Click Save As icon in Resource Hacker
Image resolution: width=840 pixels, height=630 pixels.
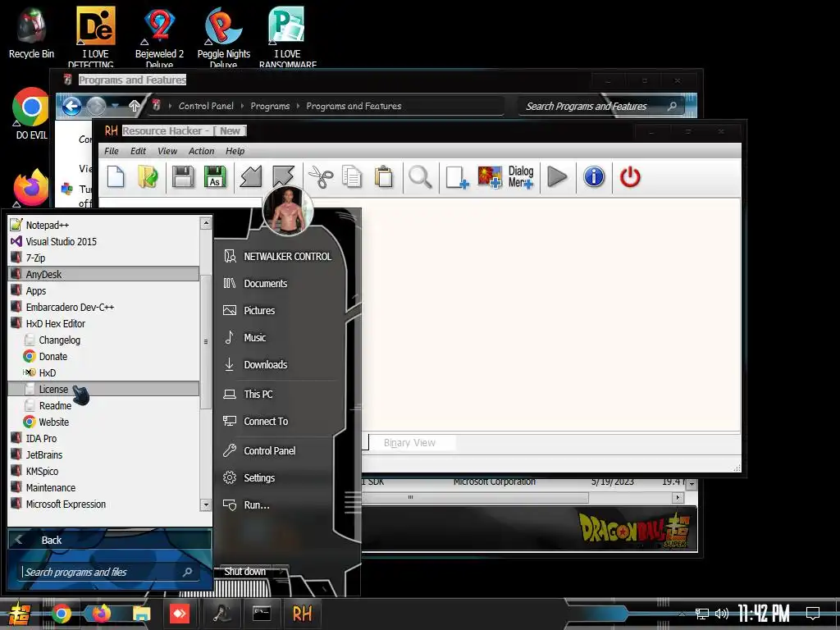pyautogui.click(x=215, y=177)
